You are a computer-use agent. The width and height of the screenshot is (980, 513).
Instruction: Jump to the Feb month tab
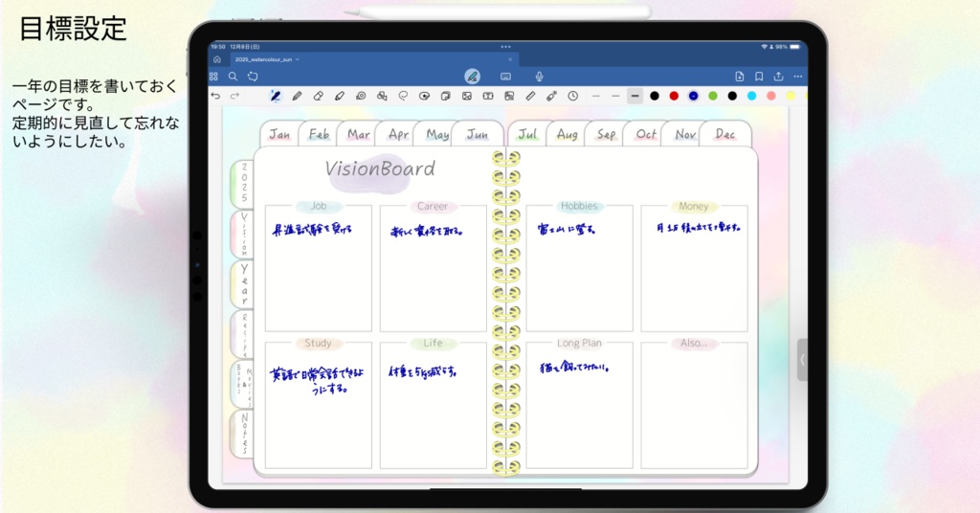(319, 134)
